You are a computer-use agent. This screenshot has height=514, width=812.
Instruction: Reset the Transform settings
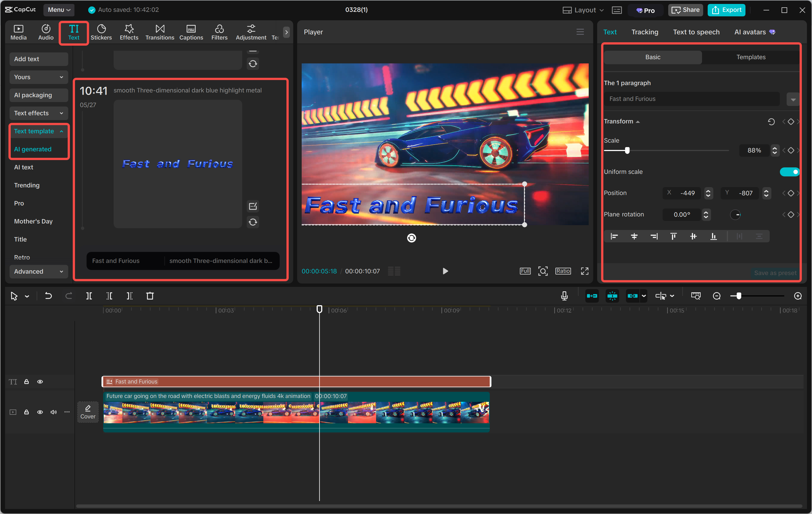coord(771,122)
